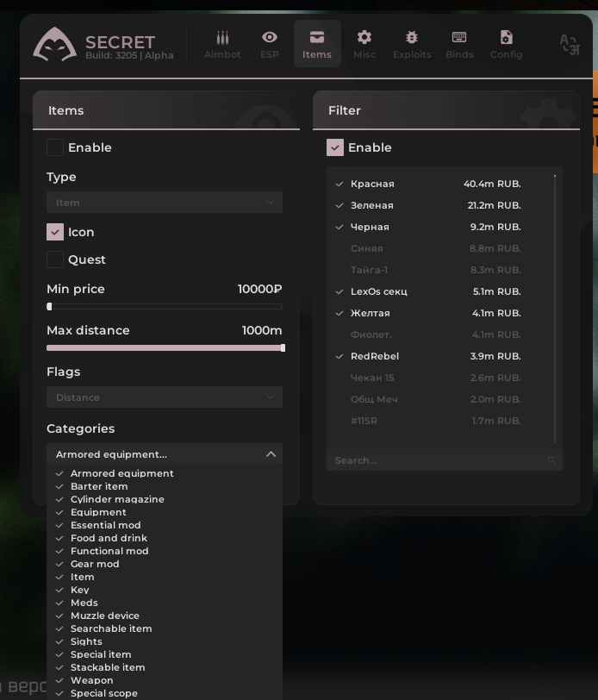Click the Type dropdown arrow
Image resolution: width=598 pixels, height=700 pixels.
tap(271, 202)
